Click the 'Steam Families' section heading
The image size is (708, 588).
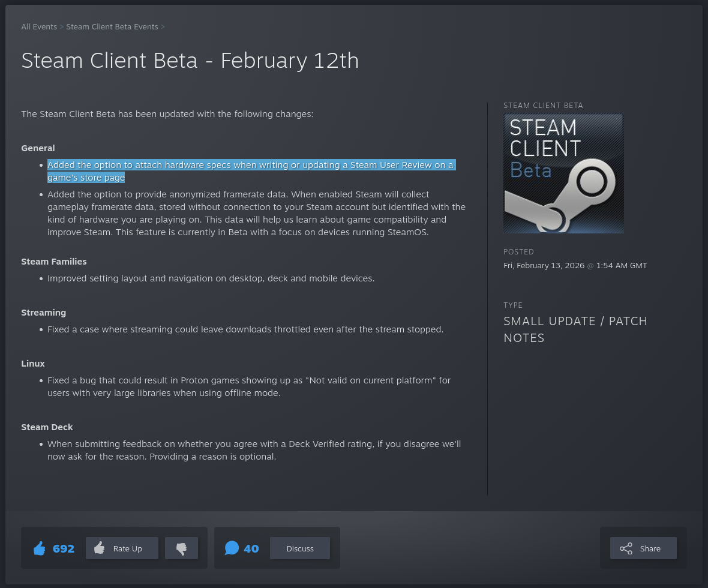[x=54, y=262]
